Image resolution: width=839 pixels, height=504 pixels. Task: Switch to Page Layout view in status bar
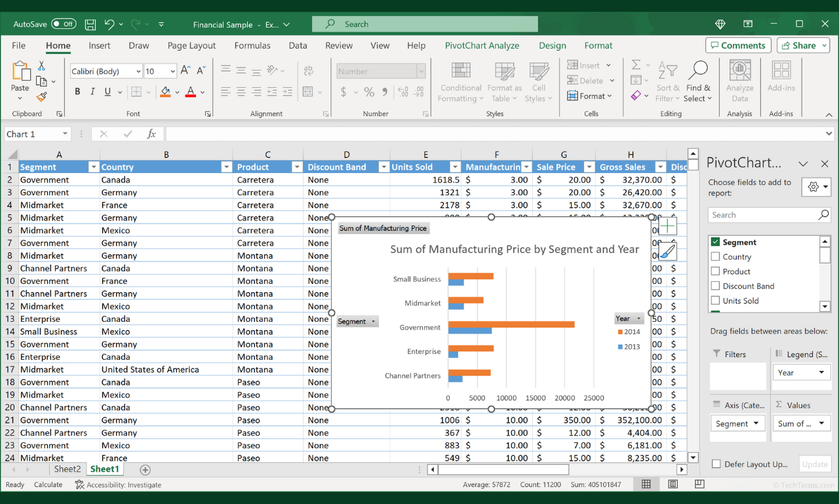tap(673, 484)
